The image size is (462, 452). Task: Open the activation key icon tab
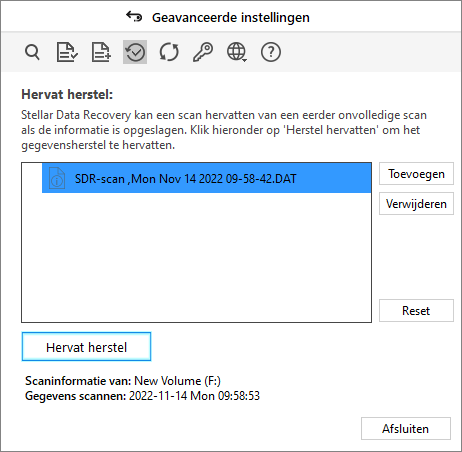point(203,52)
